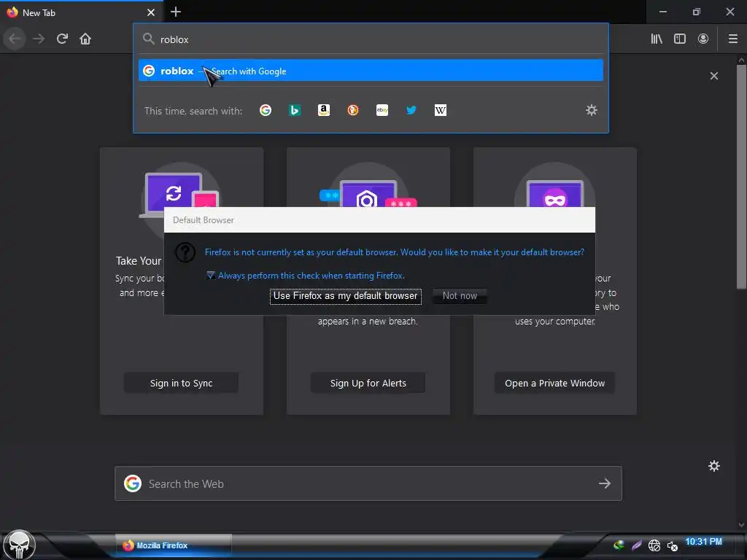The width and height of the screenshot is (747, 560).
Task: Click Sign in to Sync button
Action: point(181,383)
